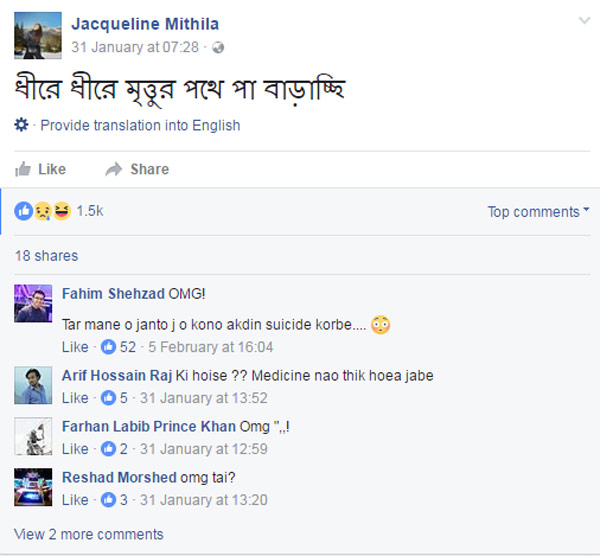Like Farhan Labib Prince Khan's comment
The width and height of the screenshot is (600, 556).
click(75, 449)
